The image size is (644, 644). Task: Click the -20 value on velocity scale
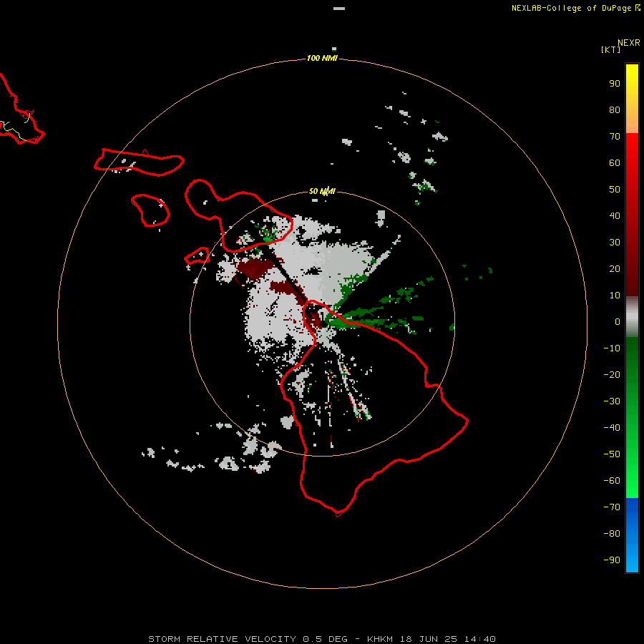coord(612,374)
